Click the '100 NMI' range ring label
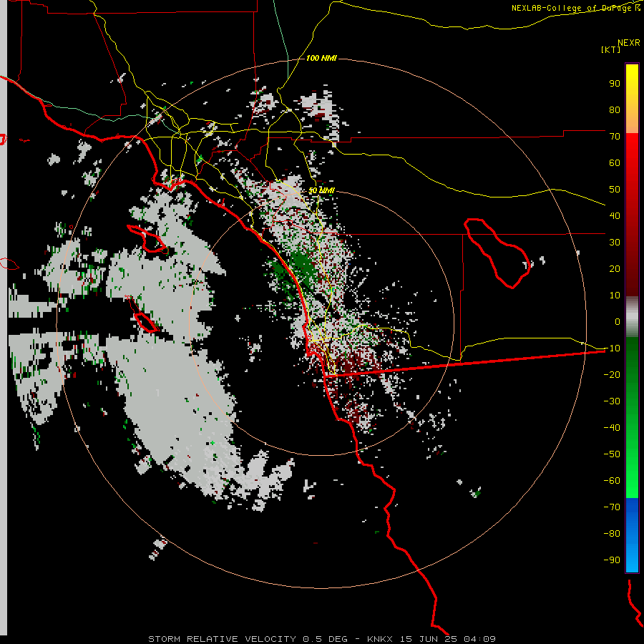 pyautogui.click(x=321, y=59)
